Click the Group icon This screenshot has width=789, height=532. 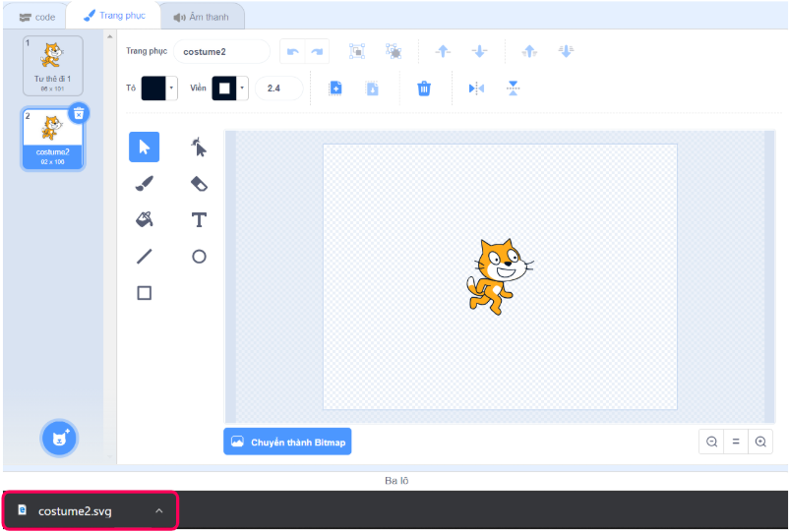pyautogui.click(x=357, y=51)
